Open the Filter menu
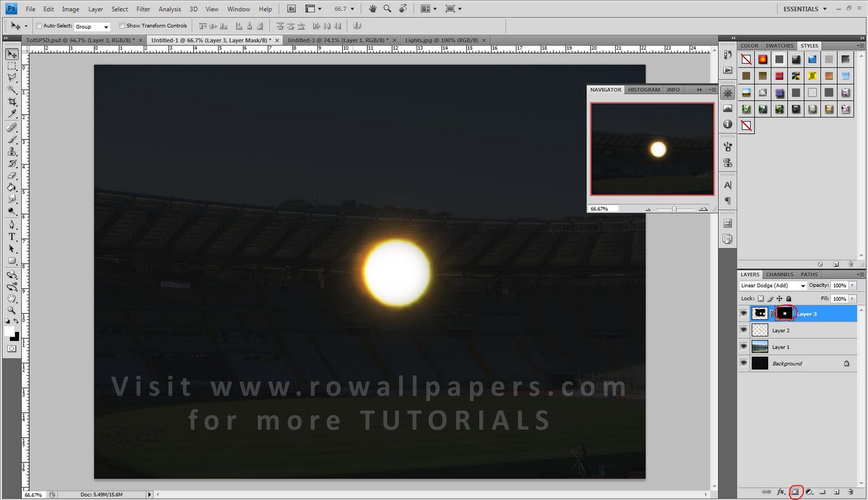Viewport: 868px width, 500px height. point(143,9)
